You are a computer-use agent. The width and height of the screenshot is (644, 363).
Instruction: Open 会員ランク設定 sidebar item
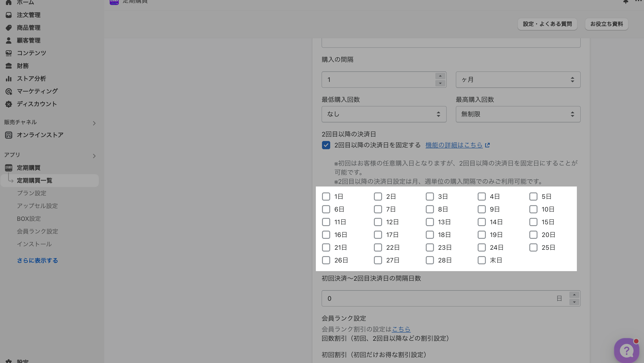(38, 231)
